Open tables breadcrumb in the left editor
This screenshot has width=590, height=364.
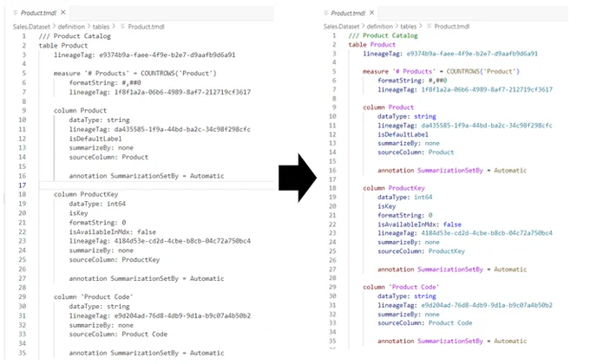101,27
